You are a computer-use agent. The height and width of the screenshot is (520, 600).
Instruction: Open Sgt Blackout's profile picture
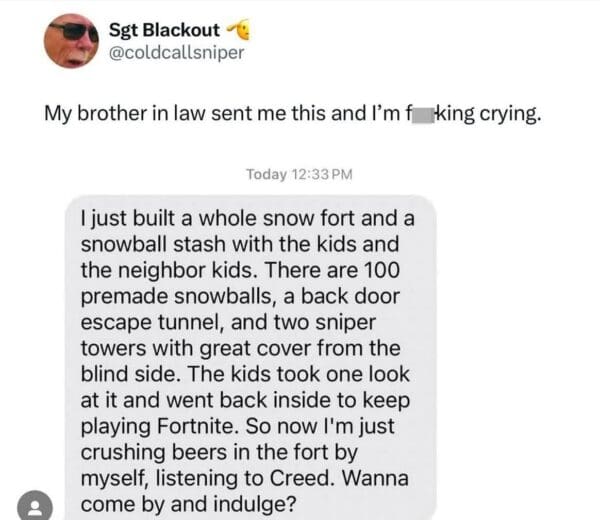tap(71, 41)
